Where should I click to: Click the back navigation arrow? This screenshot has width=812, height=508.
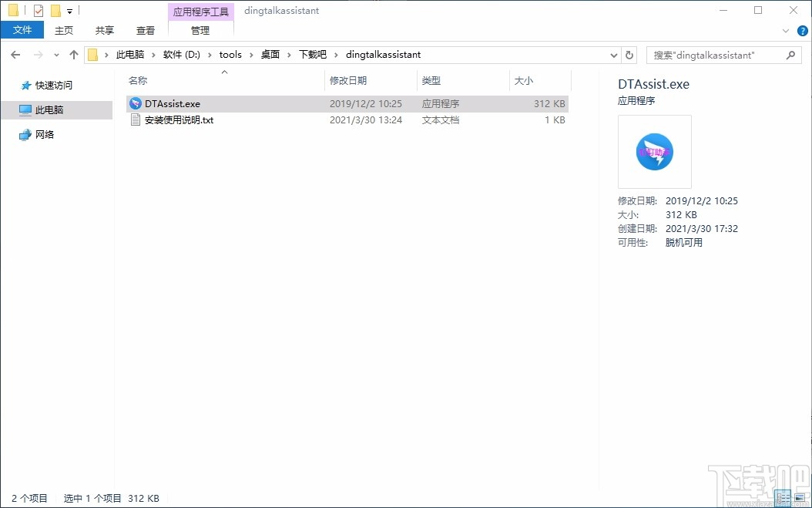pos(15,55)
